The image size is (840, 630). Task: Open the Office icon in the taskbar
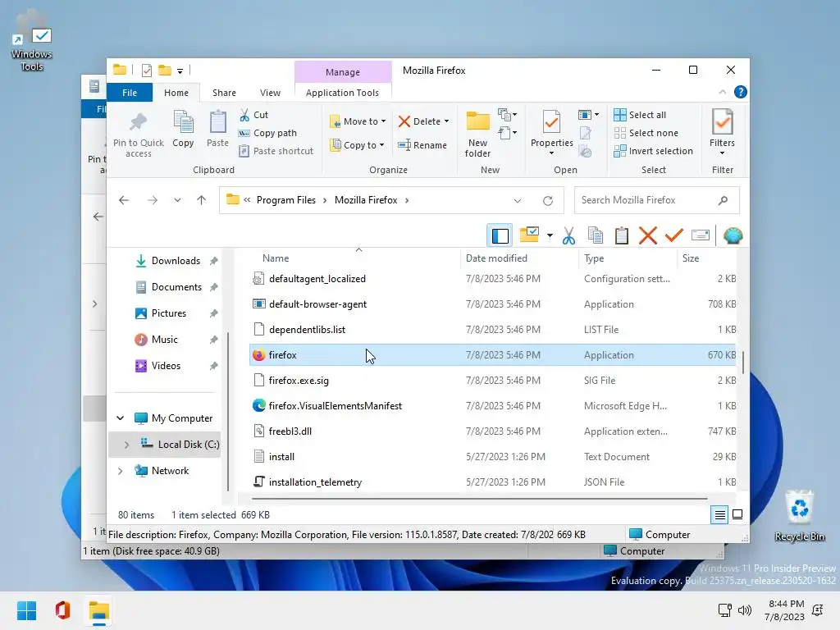(62, 610)
